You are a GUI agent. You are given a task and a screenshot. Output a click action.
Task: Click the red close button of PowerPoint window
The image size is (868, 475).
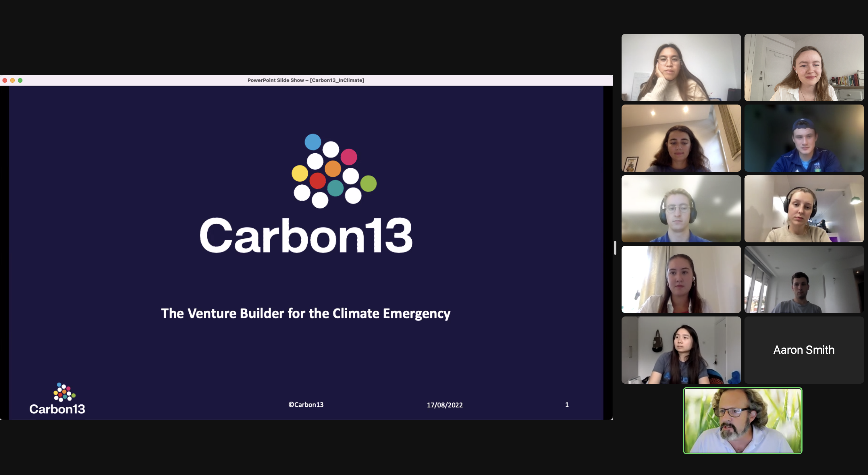click(x=5, y=80)
